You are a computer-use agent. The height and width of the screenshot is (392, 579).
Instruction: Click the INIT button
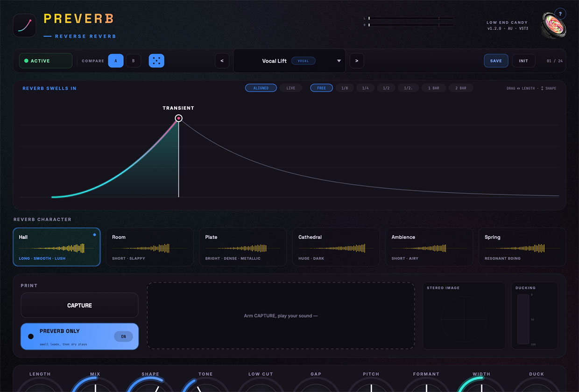(523, 61)
